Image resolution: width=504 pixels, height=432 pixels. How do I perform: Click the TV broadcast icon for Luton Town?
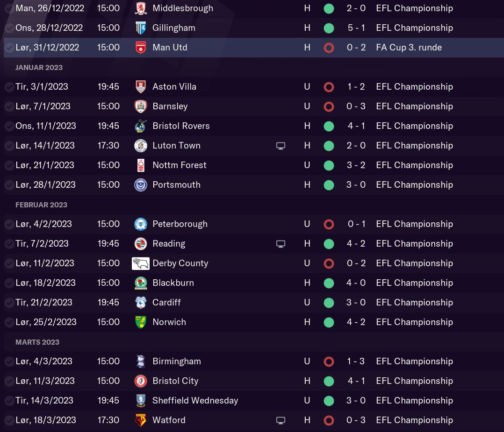click(281, 146)
